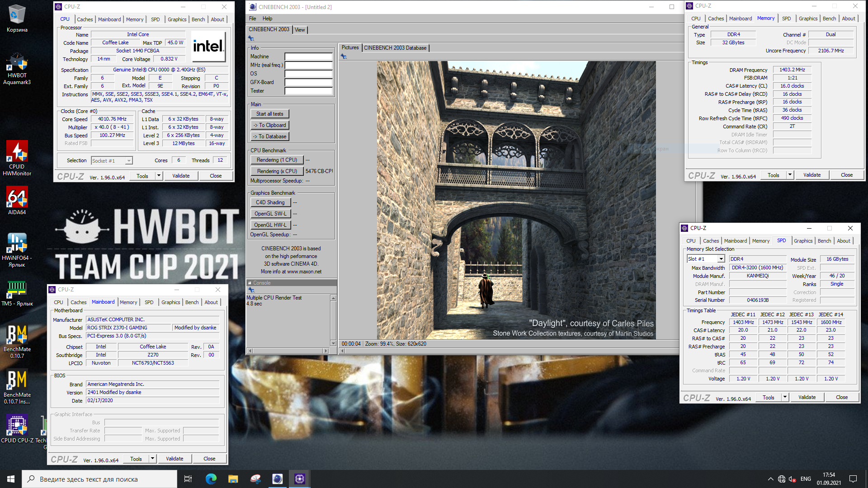
Task: Click the network tray icon
Action: coord(782,479)
